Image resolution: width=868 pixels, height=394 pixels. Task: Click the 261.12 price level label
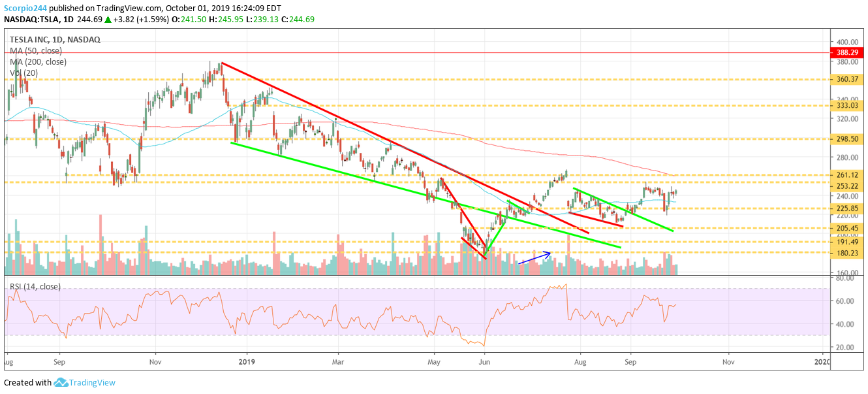click(848, 174)
